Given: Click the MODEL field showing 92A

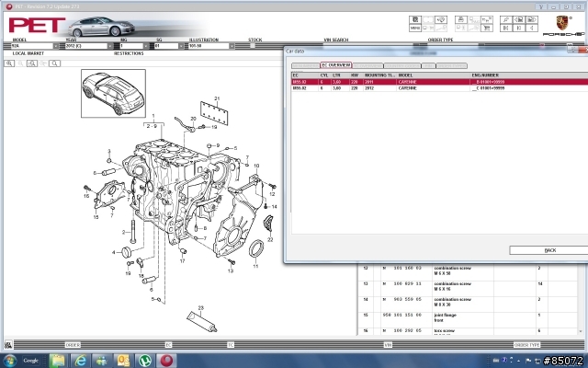Looking at the screenshot, I should (x=31, y=46).
